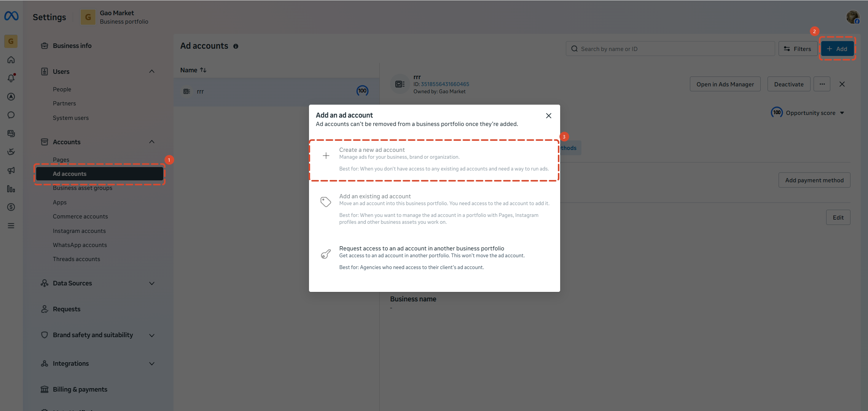The height and width of the screenshot is (411, 868).
Task: Open the bar chart insights icon
Action: click(x=11, y=189)
